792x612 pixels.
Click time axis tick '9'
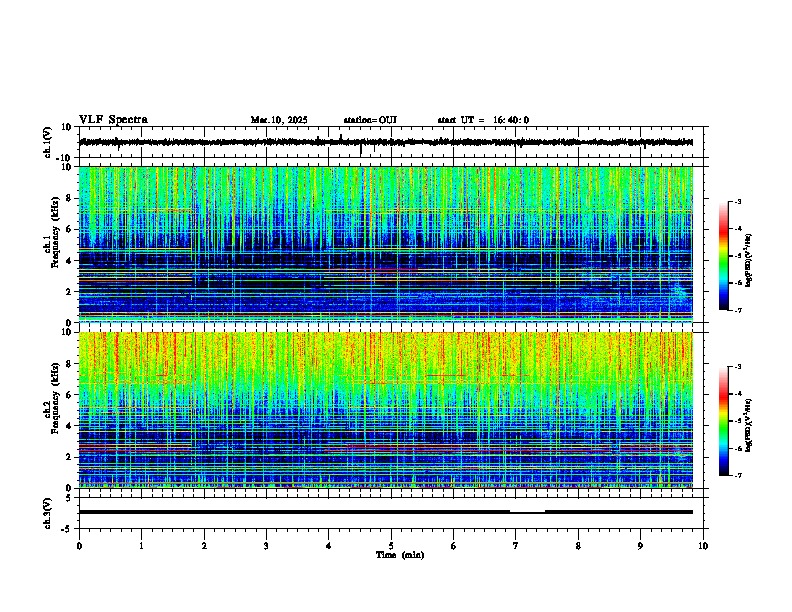pos(640,546)
